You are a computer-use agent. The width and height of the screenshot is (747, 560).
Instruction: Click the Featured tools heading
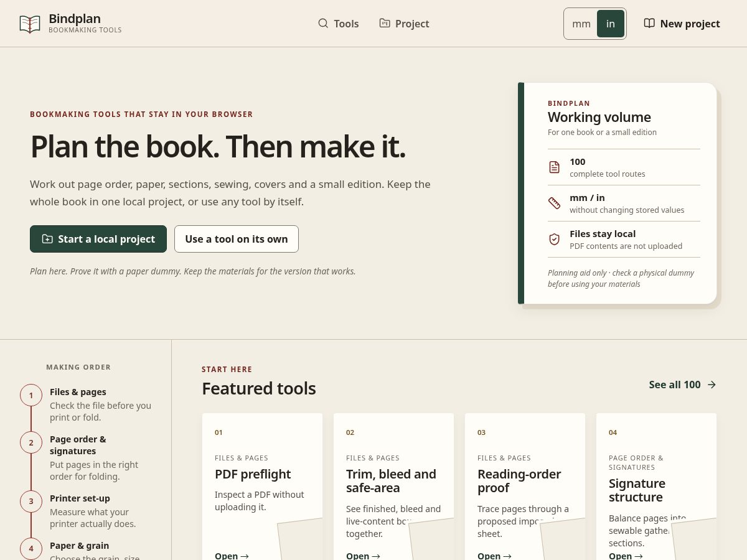[259, 388]
